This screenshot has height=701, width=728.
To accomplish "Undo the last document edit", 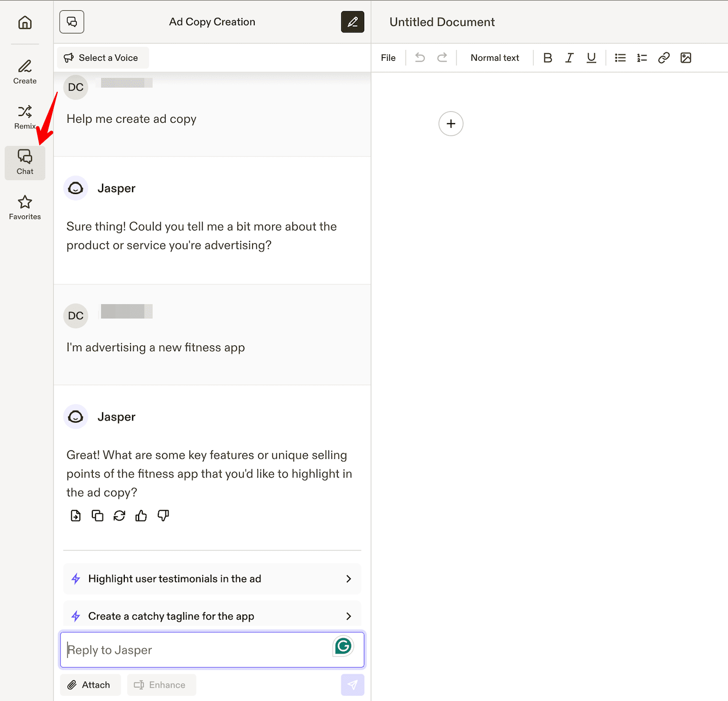I will [420, 58].
